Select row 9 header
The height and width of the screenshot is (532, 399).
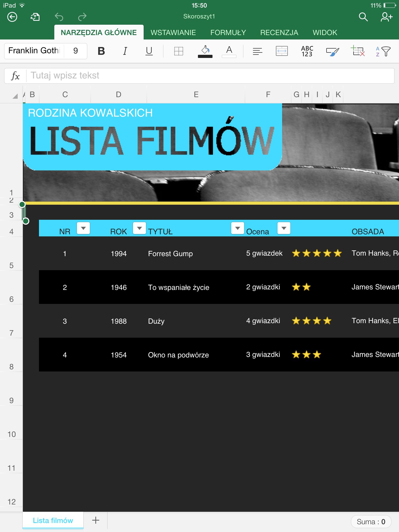pyautogui.click(x=11, y=389)
